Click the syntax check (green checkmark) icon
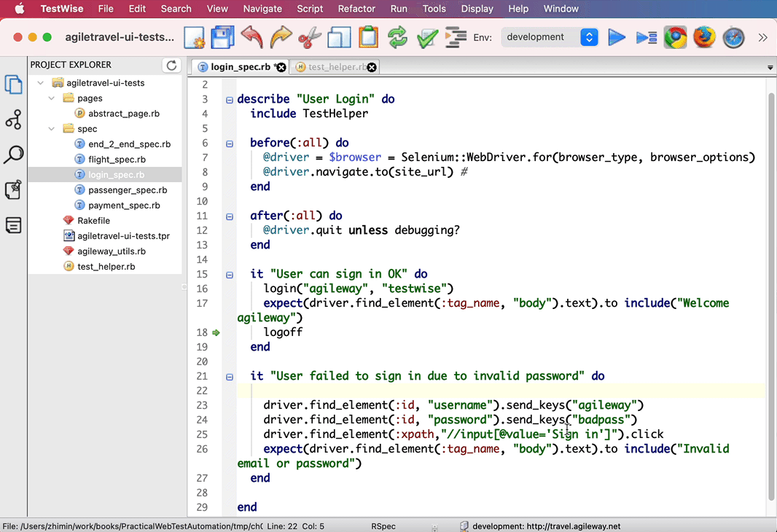The height and width of the screenshot is (532, 777). tap(427, 37)
